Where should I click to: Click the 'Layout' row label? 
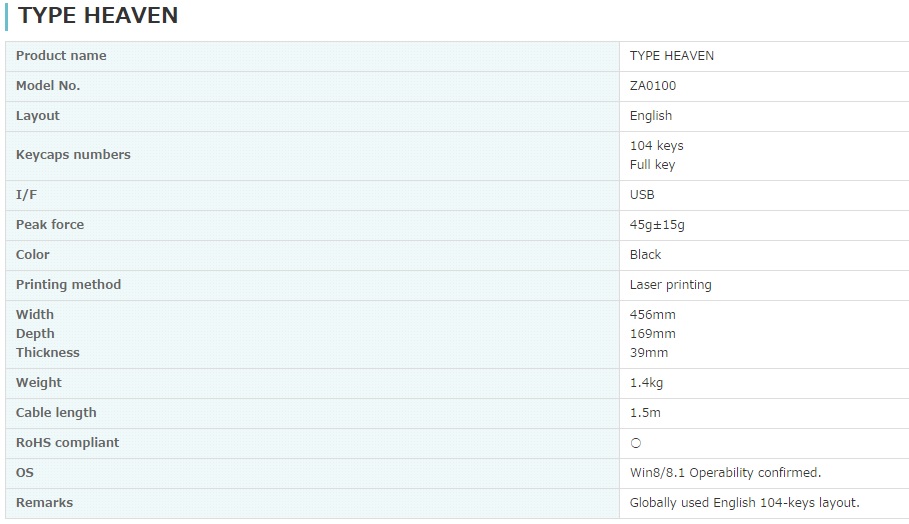coord(38,116)
